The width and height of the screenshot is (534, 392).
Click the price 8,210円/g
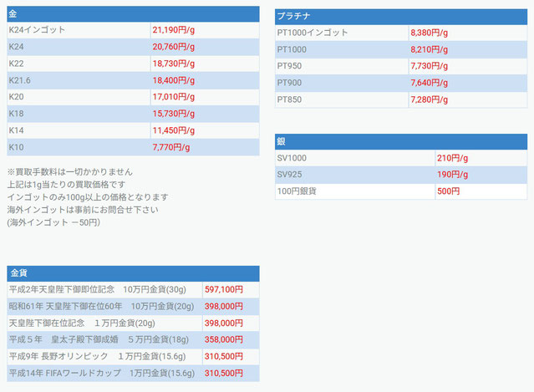(x=429, y=49)
